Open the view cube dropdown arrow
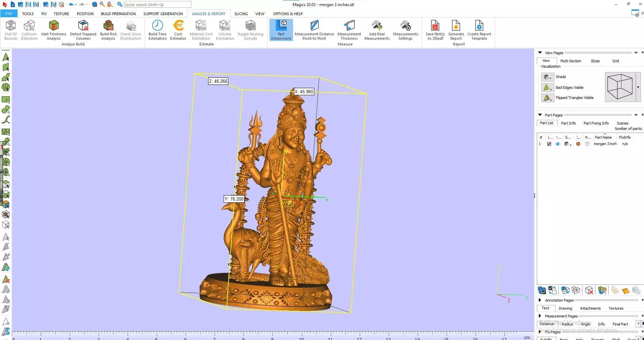Viewport: 644px width, 340px height. point(638,87)
